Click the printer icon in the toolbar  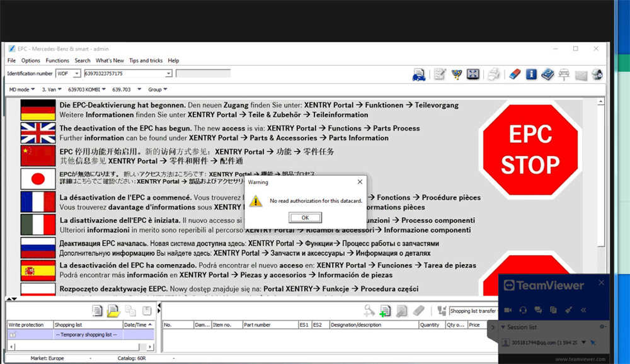(x=494, y=74)
